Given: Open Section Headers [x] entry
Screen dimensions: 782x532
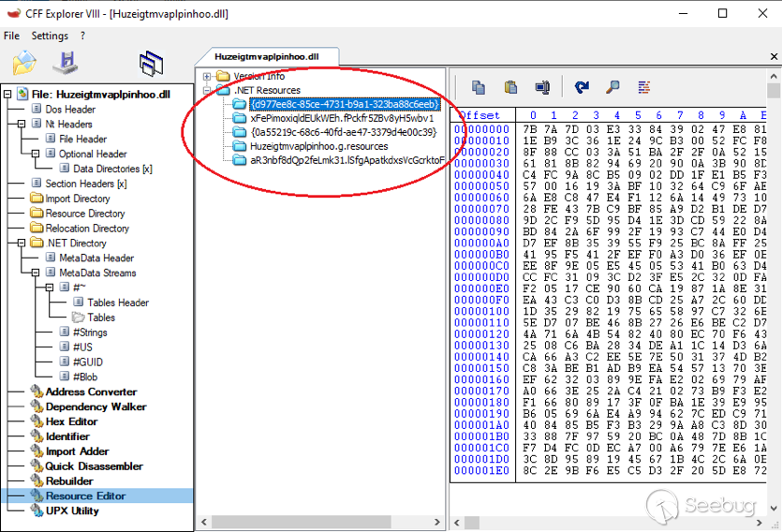Looking at the screenshot, I should 86,184.
